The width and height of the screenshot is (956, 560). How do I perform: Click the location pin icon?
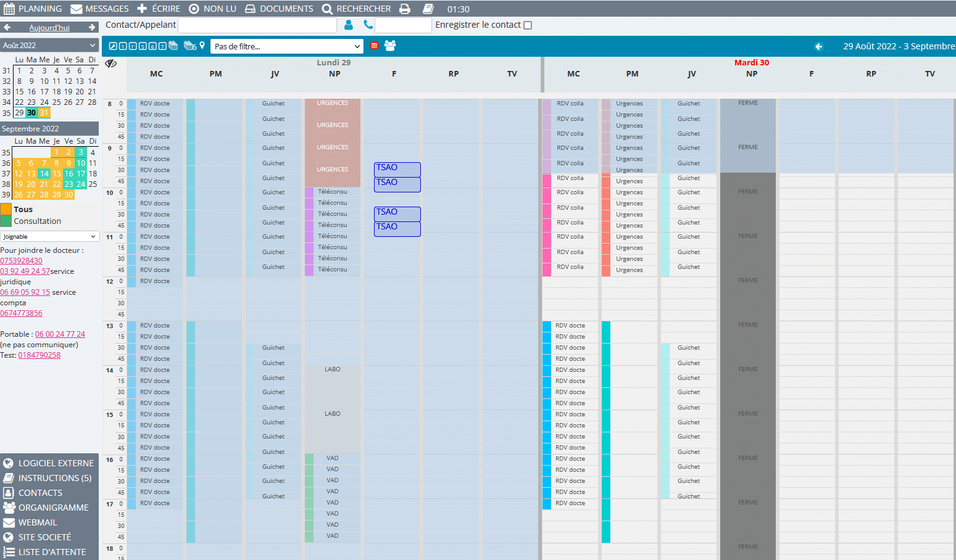tap(202, 46)
